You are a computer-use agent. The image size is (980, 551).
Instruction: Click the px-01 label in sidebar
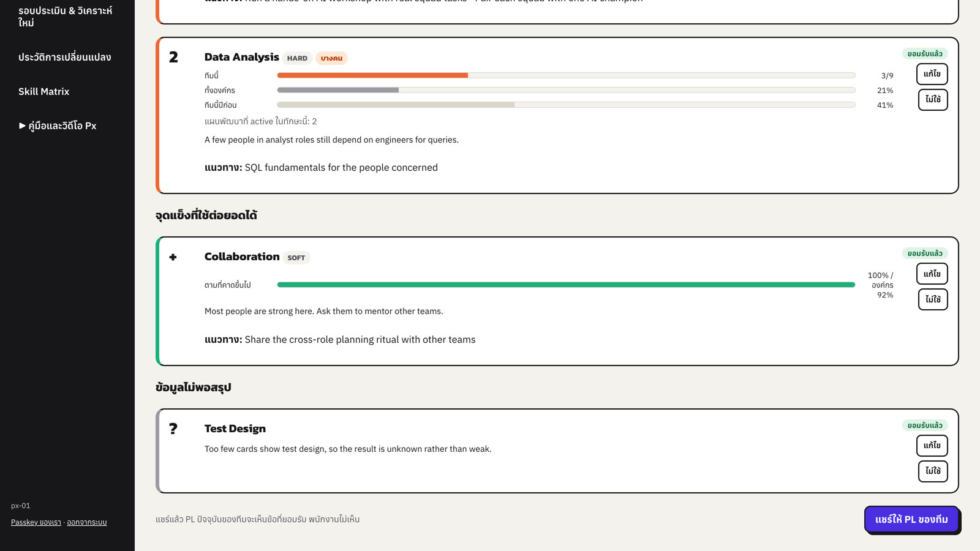pyautogui.click(x=21, y=506)
